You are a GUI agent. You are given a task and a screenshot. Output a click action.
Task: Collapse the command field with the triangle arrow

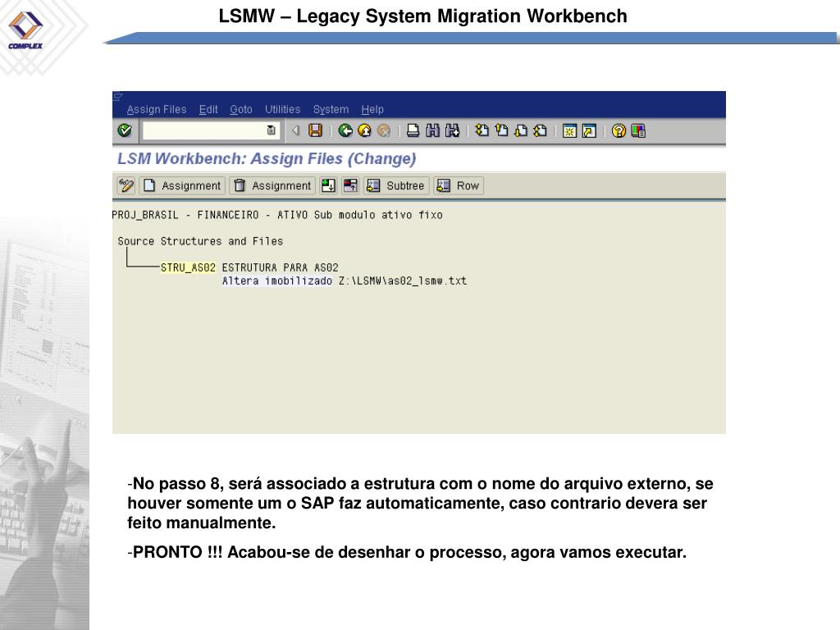(295, 130)
